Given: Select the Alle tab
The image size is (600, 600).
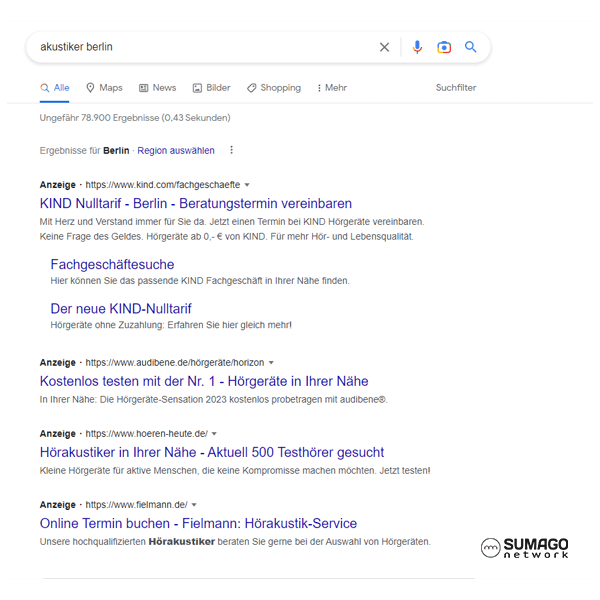Looking at the screenshot, I should (x=55, y=88).
